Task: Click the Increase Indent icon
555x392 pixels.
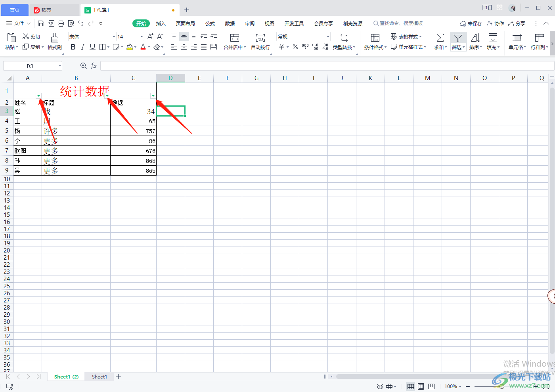Action: click(214, 36)
